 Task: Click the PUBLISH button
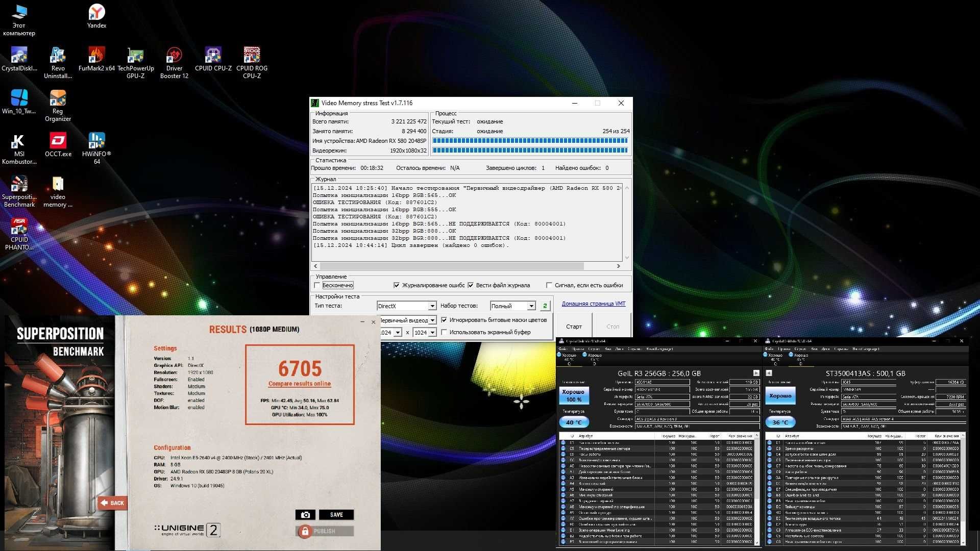click(325, 531)
